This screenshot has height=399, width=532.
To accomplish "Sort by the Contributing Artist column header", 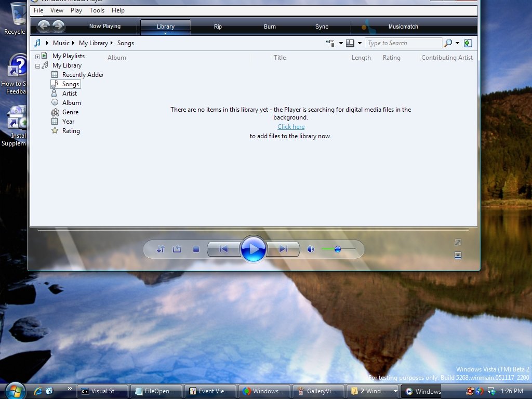I will (x=447, y=58).
